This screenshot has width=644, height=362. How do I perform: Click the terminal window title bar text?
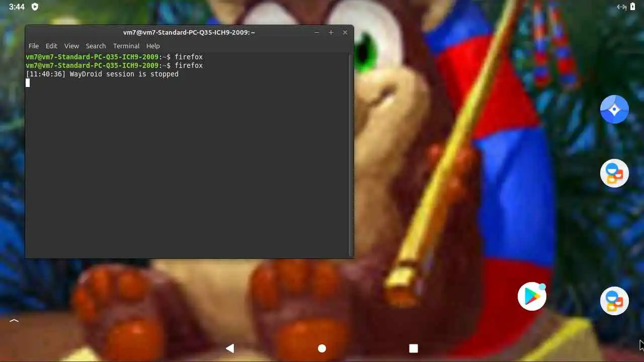(x=189, y=32)
